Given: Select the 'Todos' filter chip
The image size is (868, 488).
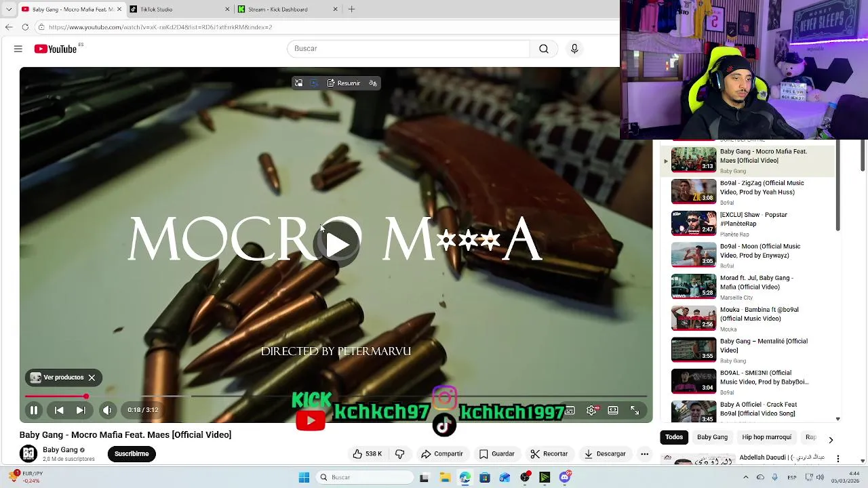Looking at the screenshot, I should (674, 437).
